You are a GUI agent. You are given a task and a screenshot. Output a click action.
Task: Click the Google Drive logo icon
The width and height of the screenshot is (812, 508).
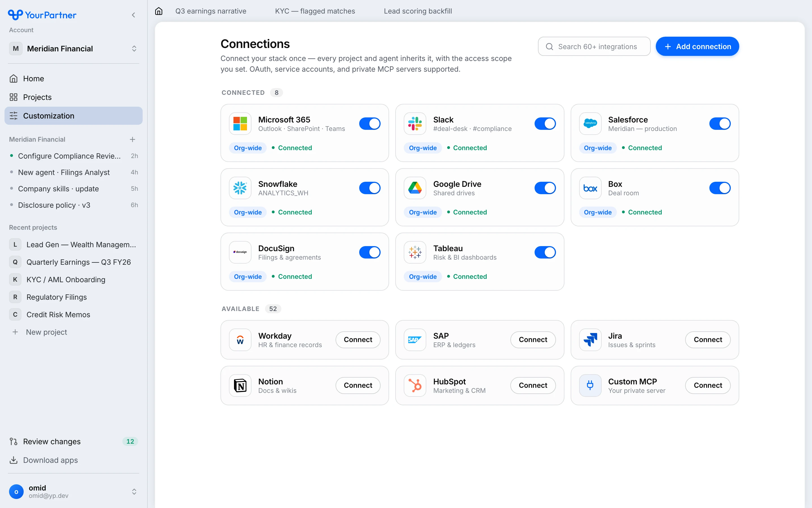[x=415, y=188]
